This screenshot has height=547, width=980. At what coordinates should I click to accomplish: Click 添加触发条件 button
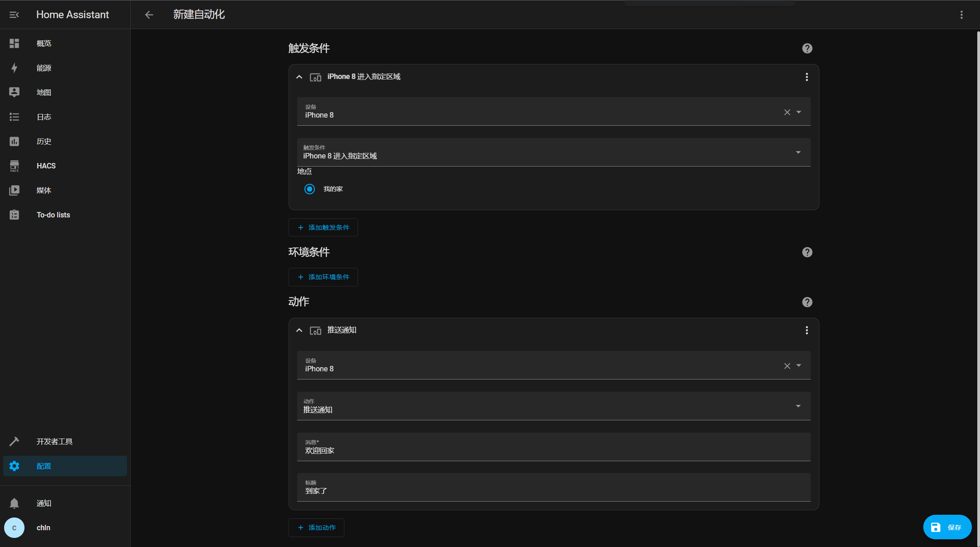pyautogui.click(x=323, y=227)
